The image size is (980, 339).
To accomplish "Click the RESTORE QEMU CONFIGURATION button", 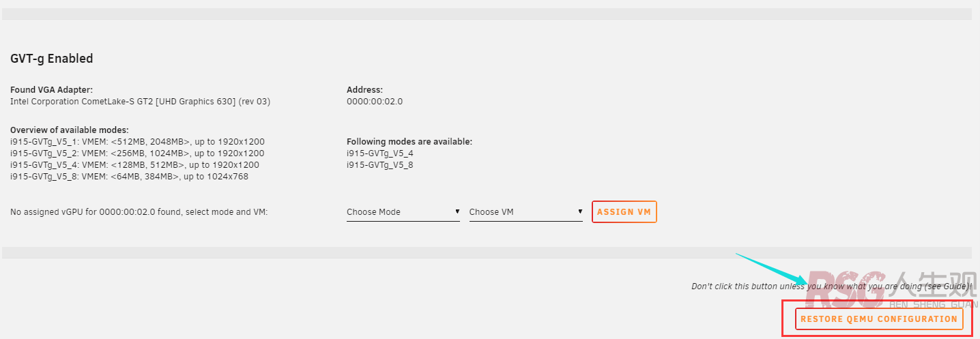I will [879, 319].
